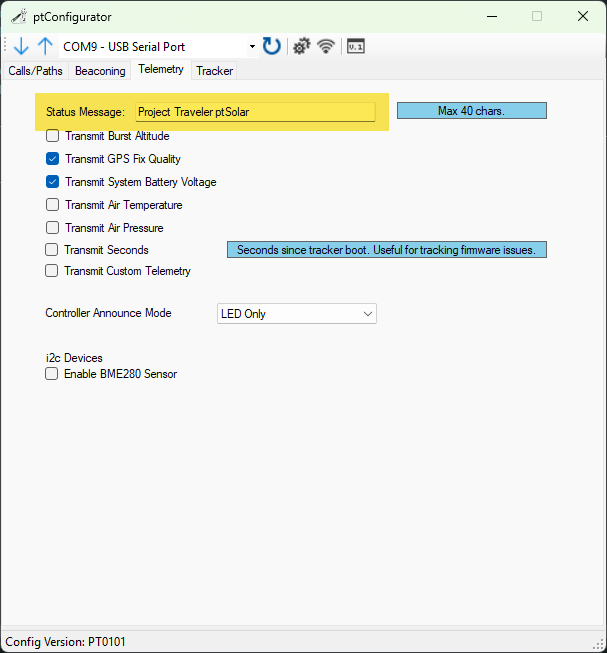This screenshot has width=607, height=653.
Task: Click the ptConfigurator title bar app icon
Action: tap(18, 16)
